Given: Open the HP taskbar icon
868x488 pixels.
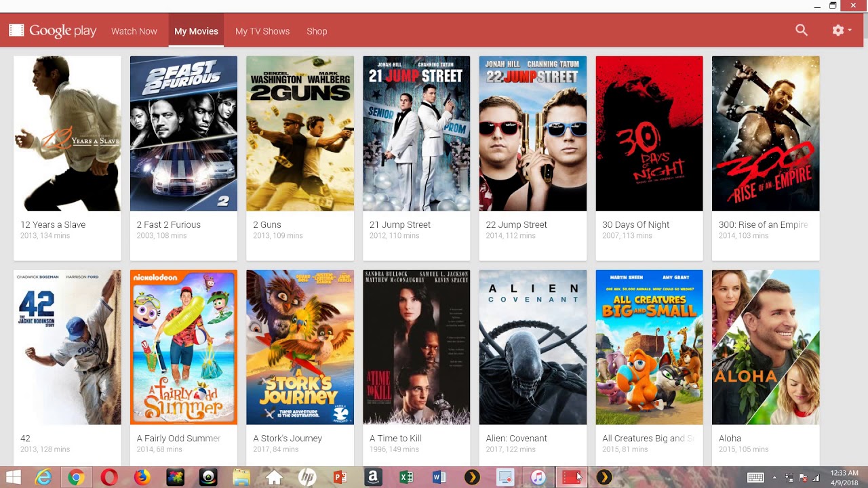Looking at the screenshot, I should coord(307,478).
